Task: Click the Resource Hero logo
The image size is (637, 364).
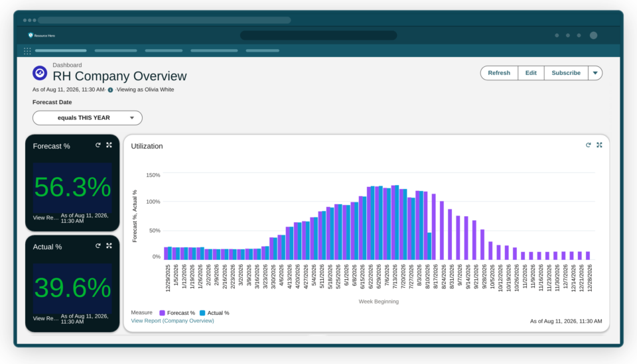Action: [41, 35]
